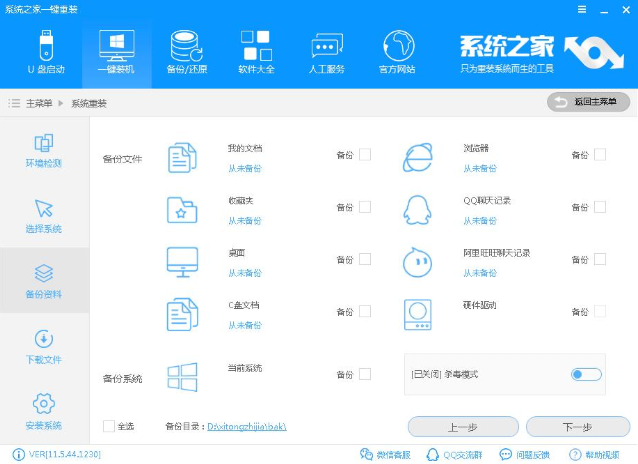638x464 pixels.
Task: Click the 系统重装 breadcrumb item
Action: (89, 103)
